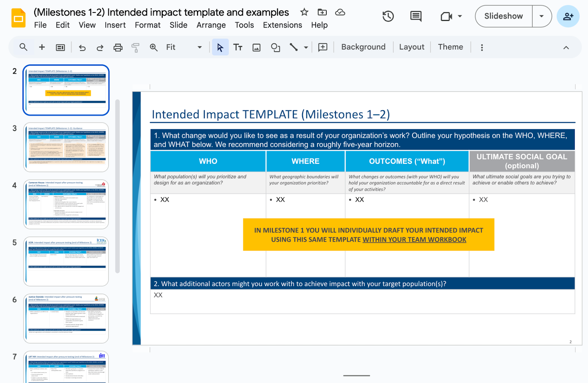Choose the insert image icon
Screen dimensions: 588x383
click(x=257, y=47)
